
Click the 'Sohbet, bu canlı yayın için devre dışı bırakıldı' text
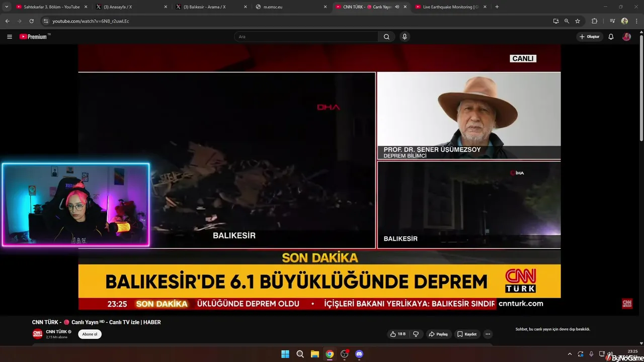click(552, 329)
